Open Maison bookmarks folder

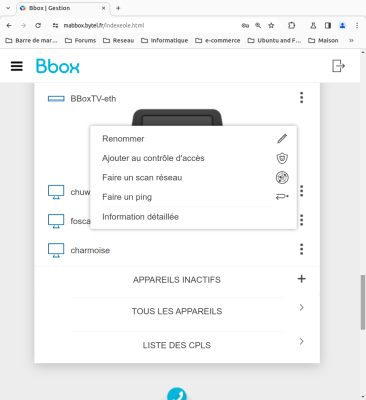pos(323,40)
